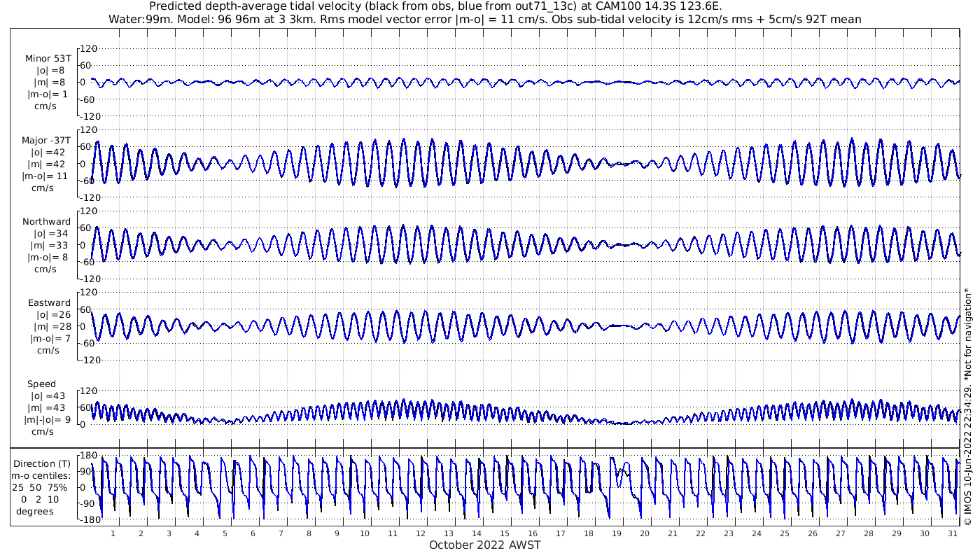Click the '|o| =43' statistic
This screenshot has width=980, height=560.
tap(48, 396)
